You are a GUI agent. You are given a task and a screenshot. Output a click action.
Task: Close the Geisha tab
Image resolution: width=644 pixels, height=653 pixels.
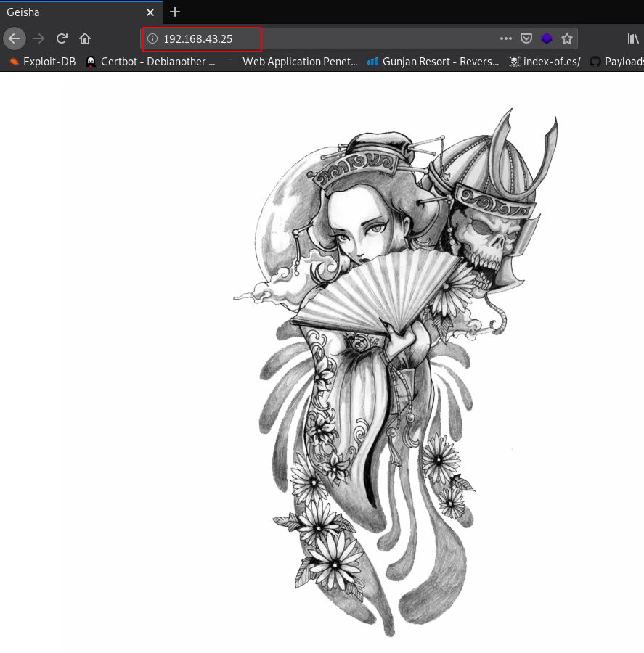(x=150, y=12)
